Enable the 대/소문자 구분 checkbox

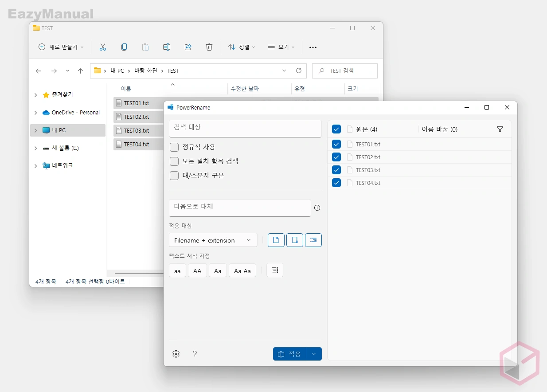pos(174,176)
